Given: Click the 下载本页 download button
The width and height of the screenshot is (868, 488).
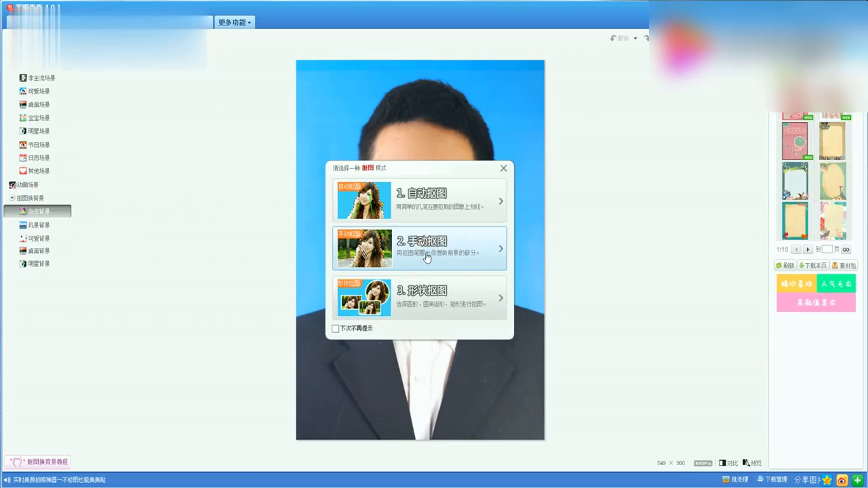Looking at the screenshot, I should (x=813, y=266).
